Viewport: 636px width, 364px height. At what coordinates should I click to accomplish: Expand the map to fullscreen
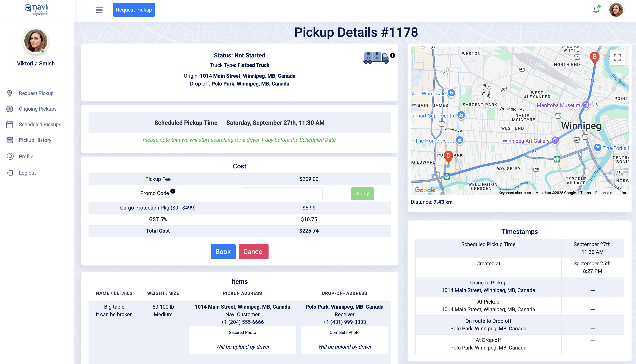click(x=617, y=58)
